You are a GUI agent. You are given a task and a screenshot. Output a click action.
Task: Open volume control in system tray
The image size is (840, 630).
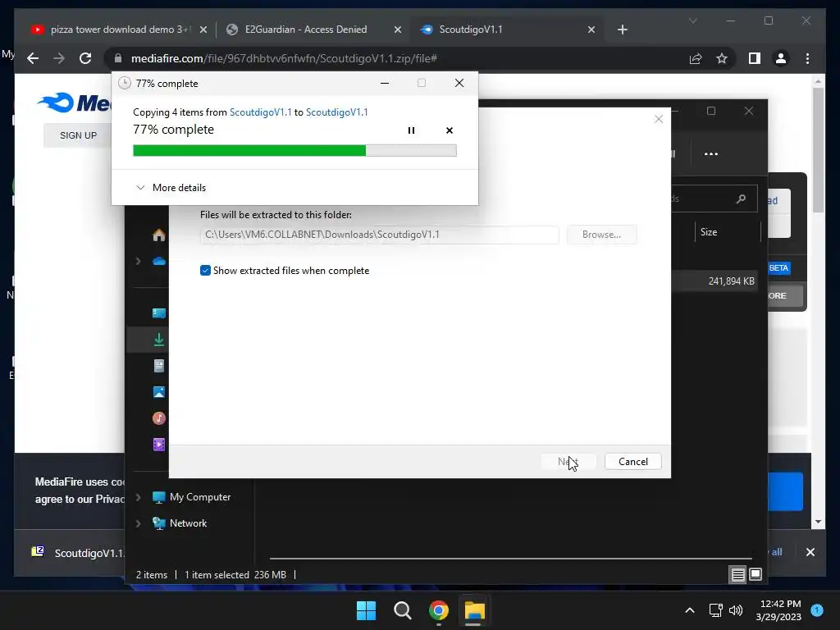click(736, 610)
